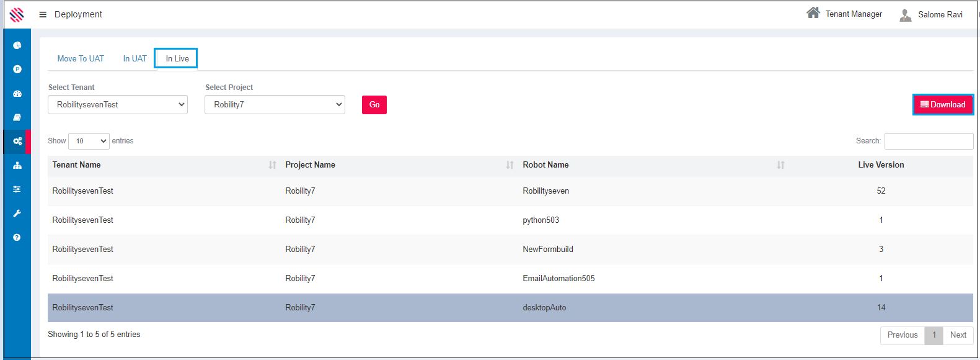Viewport: 980px width, 360px height.
Task: Click the question mark help icon
Action: point(17,237)
